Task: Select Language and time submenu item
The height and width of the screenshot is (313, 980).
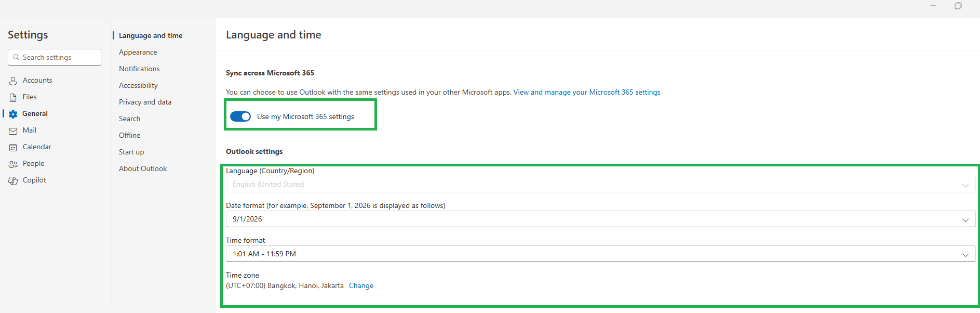Action: [x=151, y=35]
